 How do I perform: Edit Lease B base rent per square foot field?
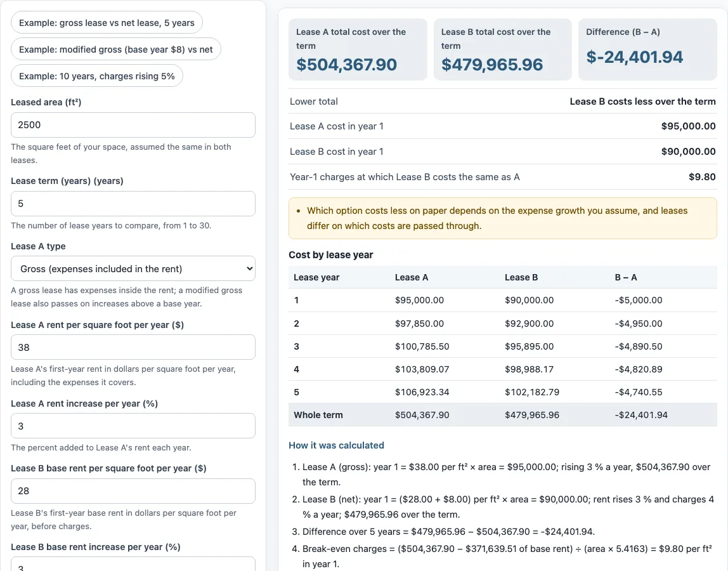(x=133, y=491)
